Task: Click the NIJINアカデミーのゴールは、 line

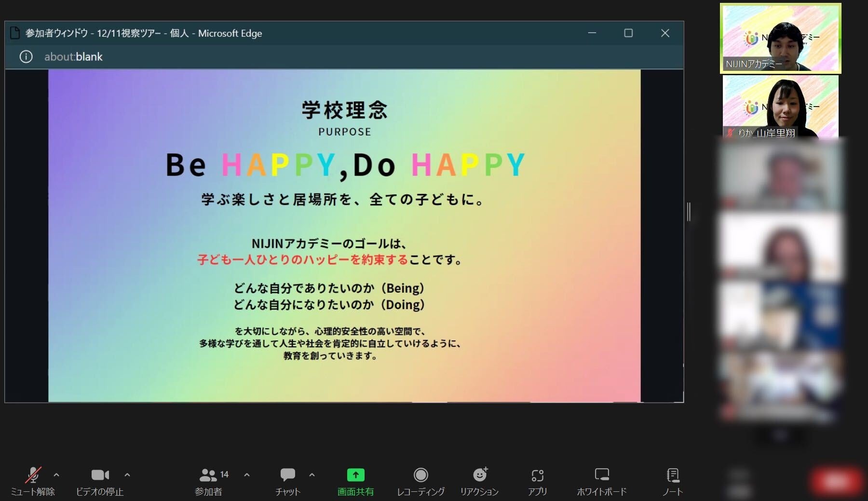Action: click(330, 244)
